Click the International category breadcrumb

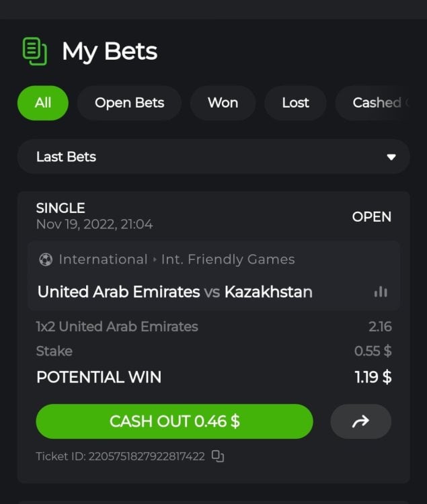[103, 259]
